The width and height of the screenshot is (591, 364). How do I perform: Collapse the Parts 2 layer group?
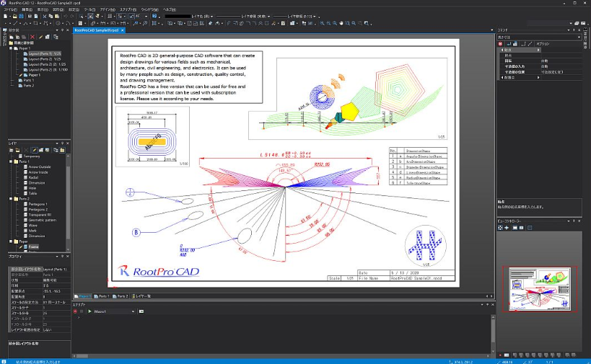[x=12, y=199]
